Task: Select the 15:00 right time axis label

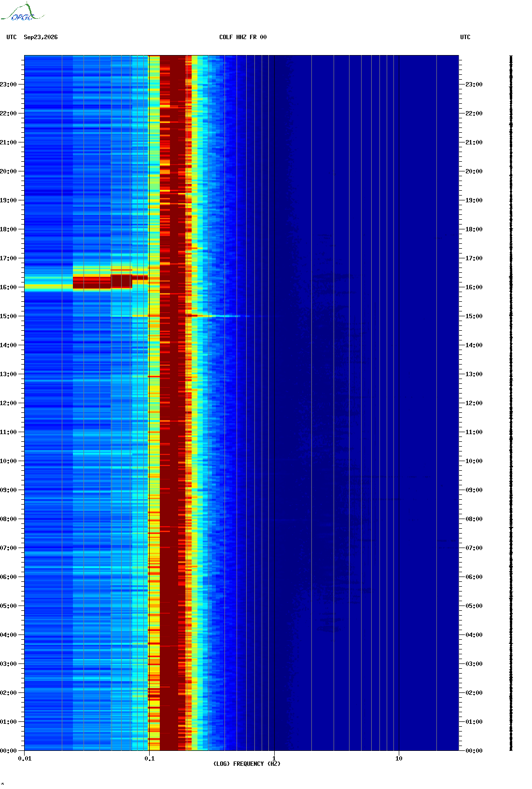Action: 474,316
